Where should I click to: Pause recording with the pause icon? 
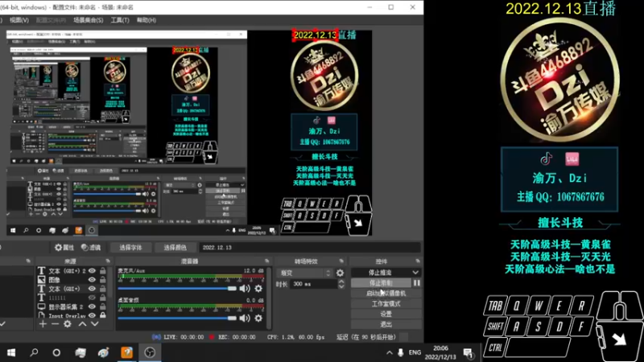pyautogui.click(x=417, y=283)
